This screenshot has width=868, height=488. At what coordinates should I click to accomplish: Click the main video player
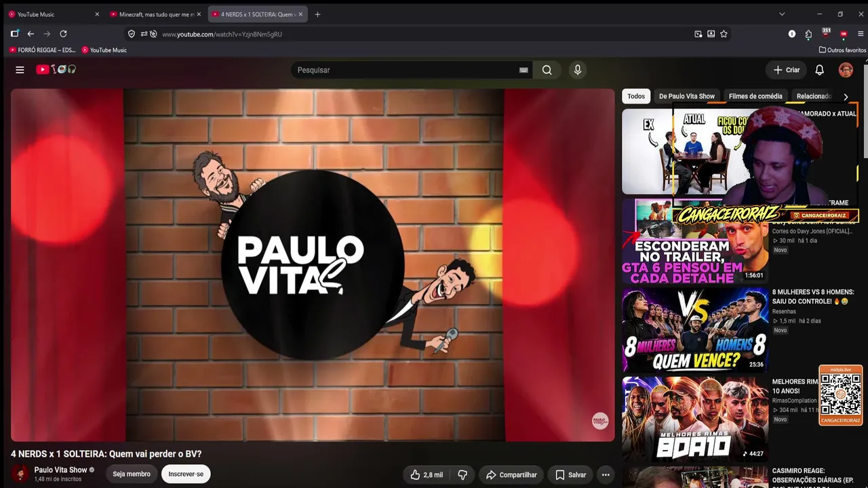313,265
